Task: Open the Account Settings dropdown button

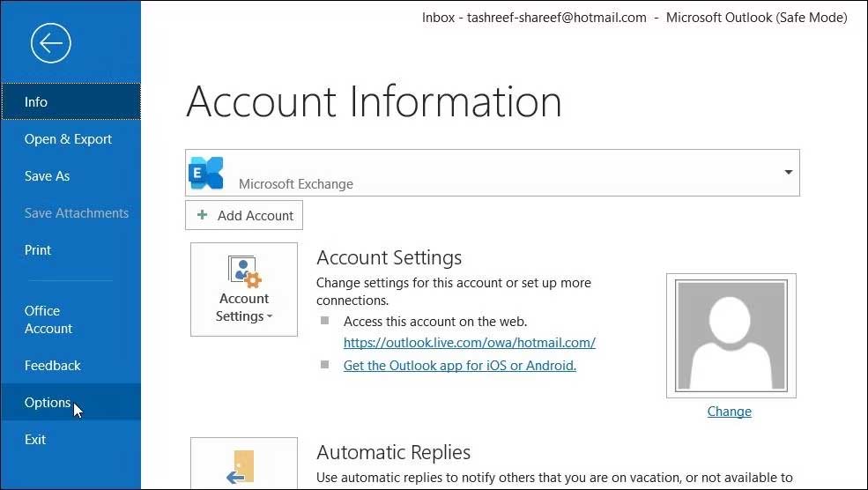Action: click(244, 290)
